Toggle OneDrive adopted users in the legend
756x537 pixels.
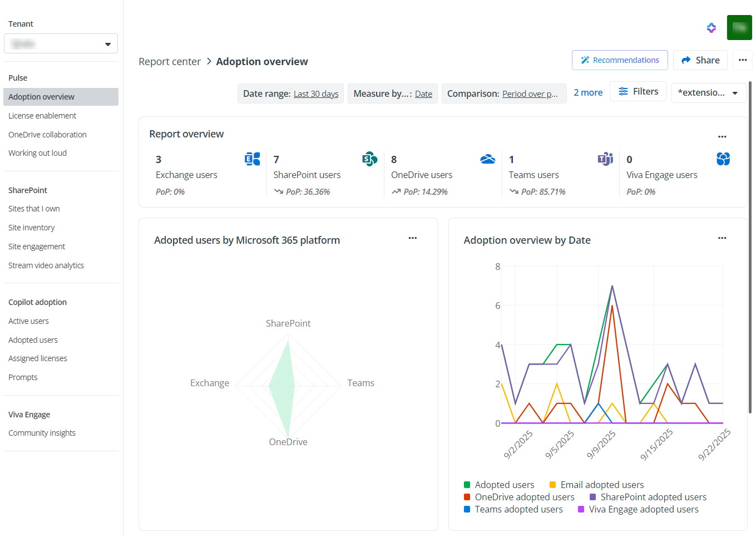[518, 496]
